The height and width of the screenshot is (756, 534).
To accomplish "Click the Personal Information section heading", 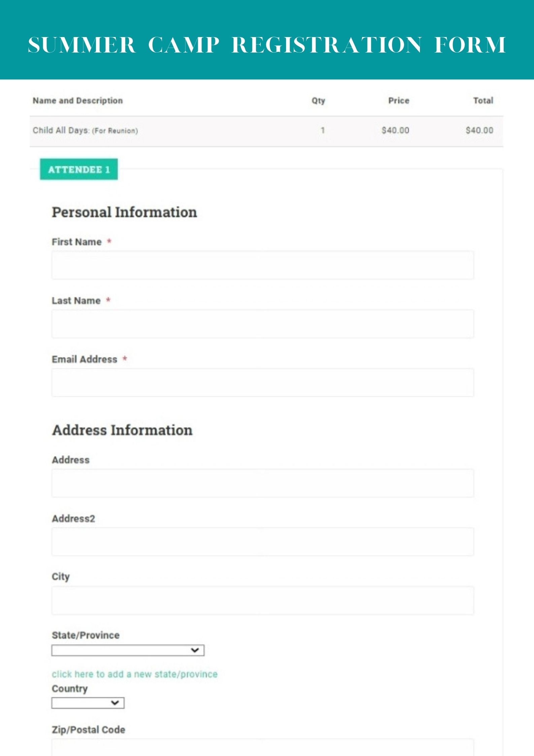I will pos(124,212).
